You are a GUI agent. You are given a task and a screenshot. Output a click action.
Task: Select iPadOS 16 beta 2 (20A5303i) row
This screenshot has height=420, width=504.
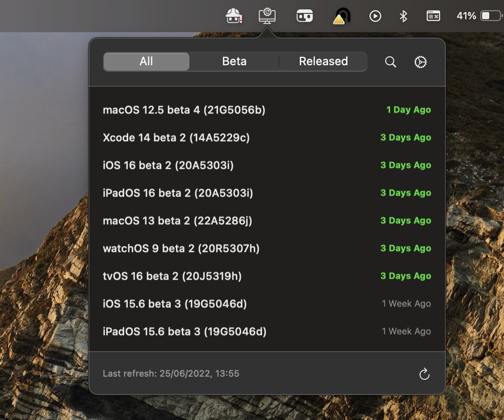[x=267, y=193]
